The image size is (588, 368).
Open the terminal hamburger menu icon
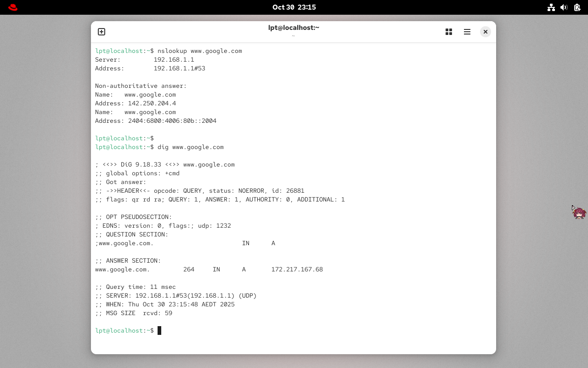click(467, 32)
